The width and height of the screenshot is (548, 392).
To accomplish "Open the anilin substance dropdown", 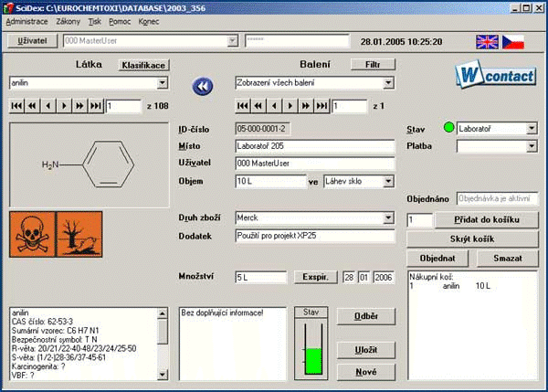I will point(162,83).
